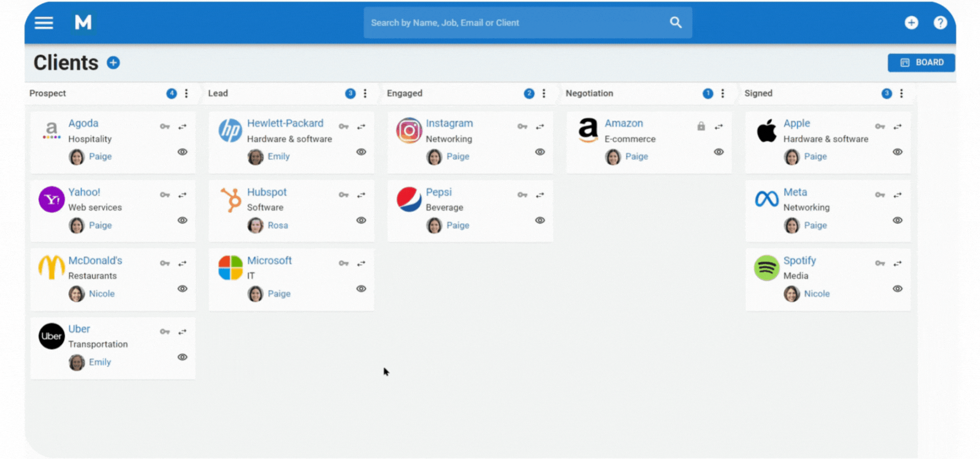The height and width of the screenshot is (459, 980).
Task: Open the Agoda client link
Action: pos(83,123)
